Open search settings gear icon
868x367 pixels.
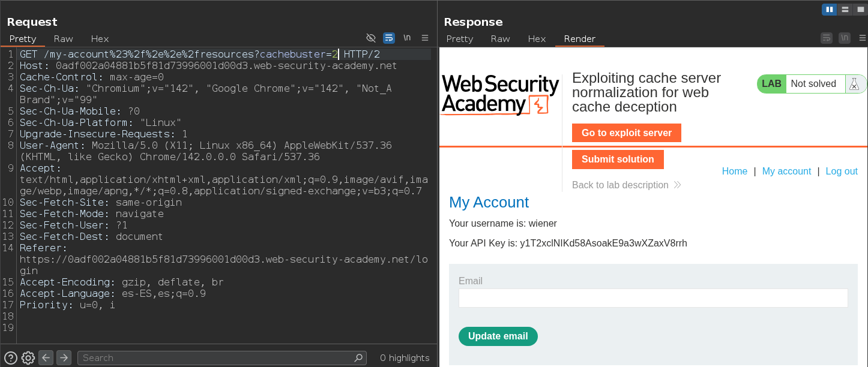(28, 358)
